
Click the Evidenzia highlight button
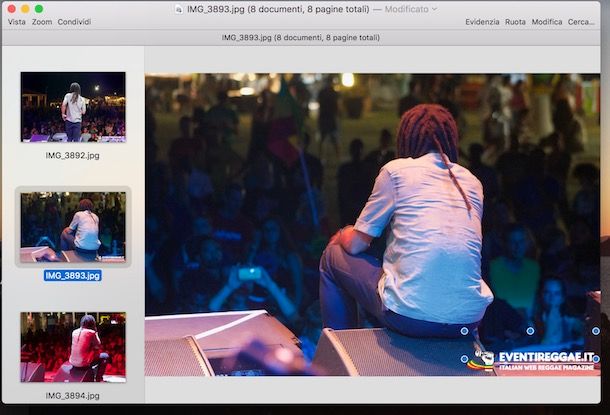(x=482, y=22)
